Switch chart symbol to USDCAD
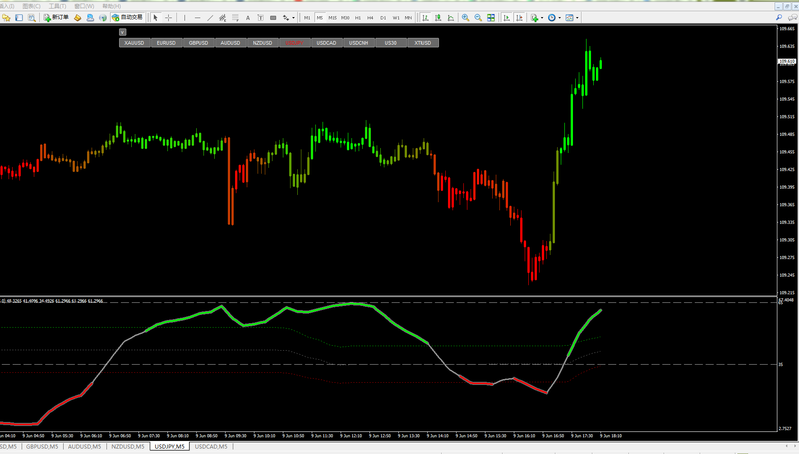This screenshot has width=799, height=454. (x=327, y=43)
